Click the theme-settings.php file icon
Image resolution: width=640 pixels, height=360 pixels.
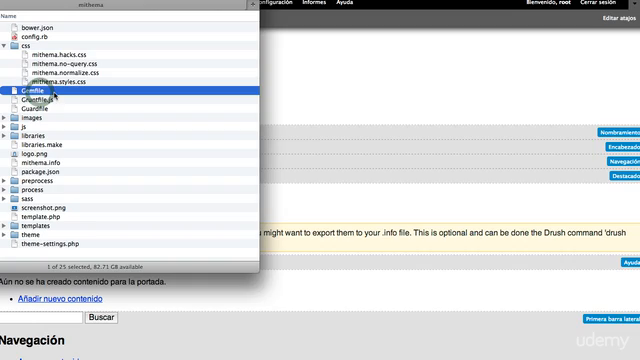(x=14, y=244)
